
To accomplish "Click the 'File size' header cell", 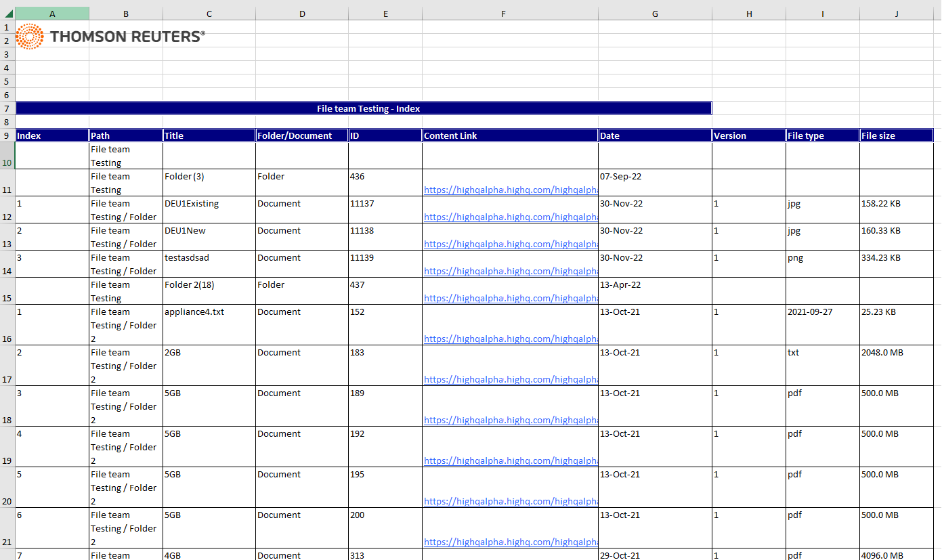I will [896, 135].
